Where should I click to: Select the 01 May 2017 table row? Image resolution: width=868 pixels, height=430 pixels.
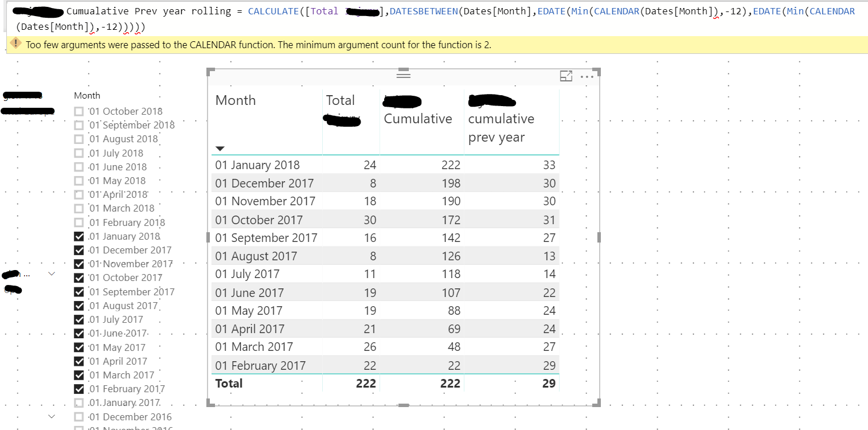[x=385, y=311]
